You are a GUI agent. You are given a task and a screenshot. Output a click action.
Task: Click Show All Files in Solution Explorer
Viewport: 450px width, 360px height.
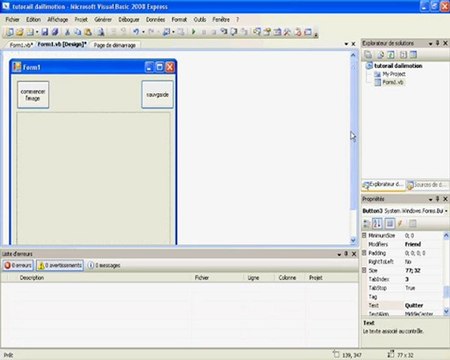tap(380, 55)
